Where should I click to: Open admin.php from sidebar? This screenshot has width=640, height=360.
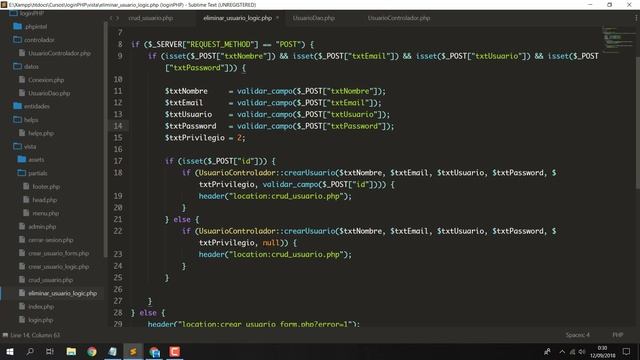(x=42, y=227)
